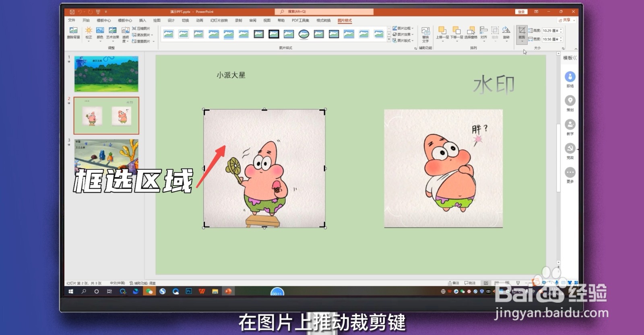
Task: Open the Selection Pane (选择窗格)
Action: pos(471,33)
